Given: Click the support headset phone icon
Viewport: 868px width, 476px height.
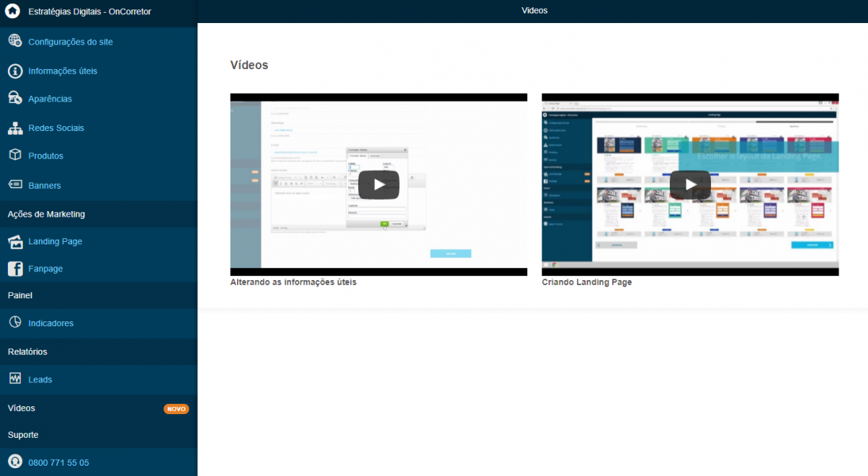Looking at the screenshot, I should [15, 461].
